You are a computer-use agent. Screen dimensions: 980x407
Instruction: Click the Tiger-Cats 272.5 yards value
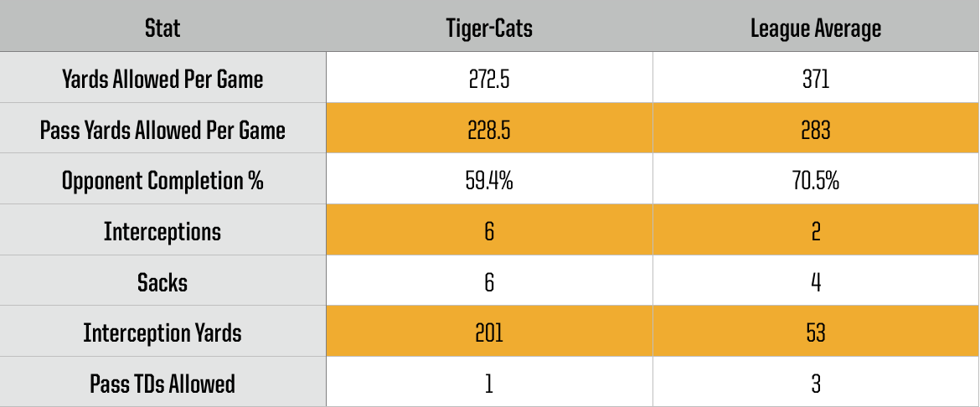pos(489,79)
